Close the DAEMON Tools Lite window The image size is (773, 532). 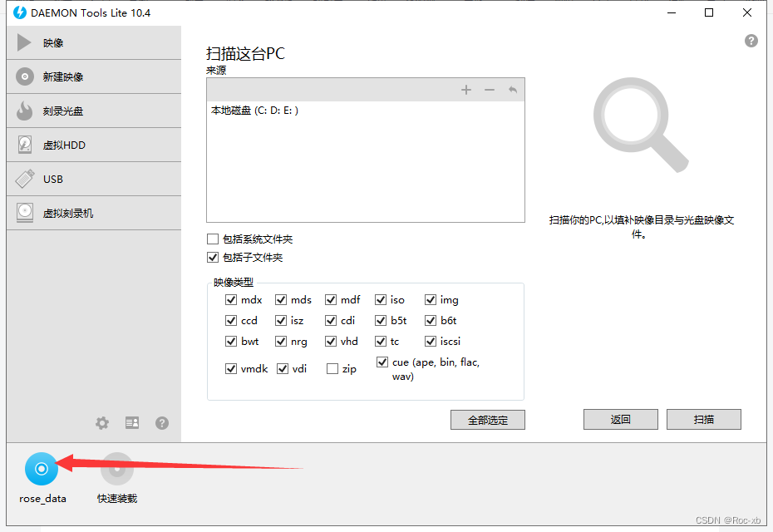(x=747, y=12)
